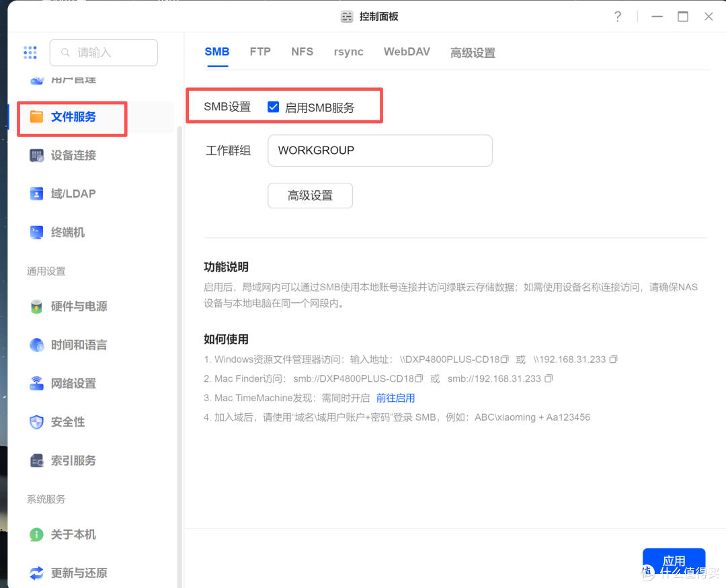Click the 如何使用 heading text
Screen dimensions: 726x588
(226, 339)
